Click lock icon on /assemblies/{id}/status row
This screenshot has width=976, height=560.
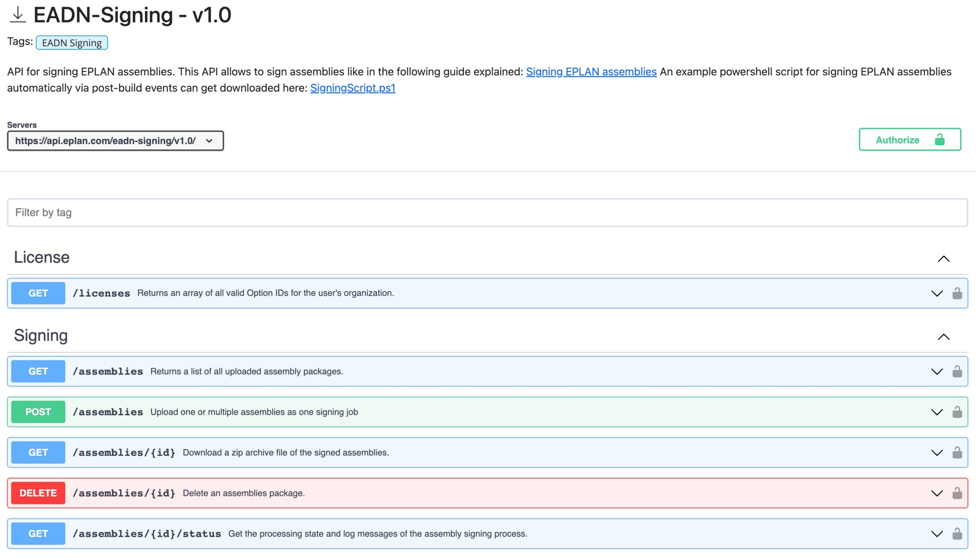tap(957, 533)
